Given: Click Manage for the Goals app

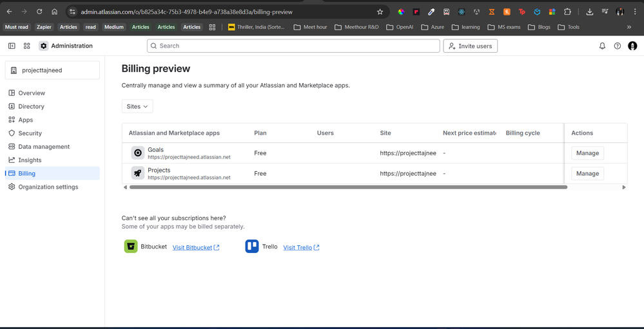Looking at the screenshot, I should [x=587, y=153].
